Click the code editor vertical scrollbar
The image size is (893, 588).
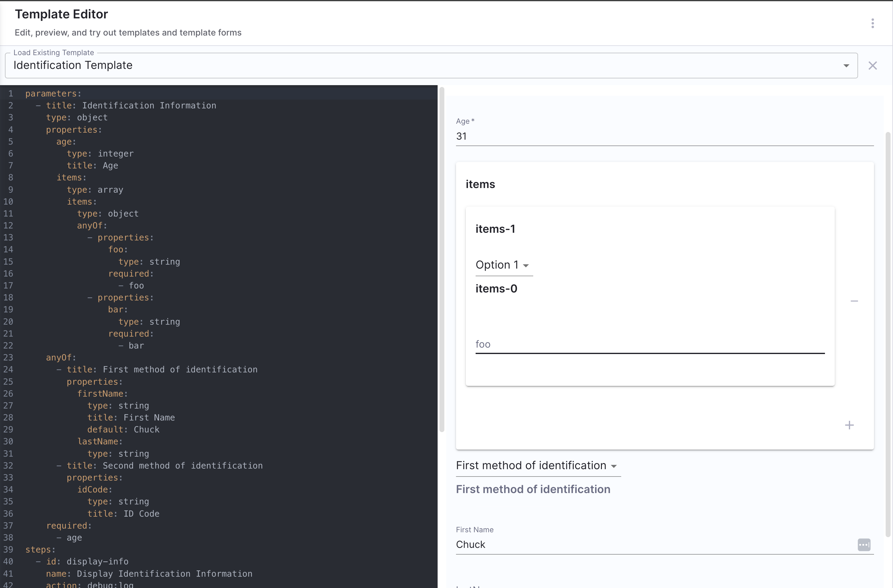coord(442,259)
